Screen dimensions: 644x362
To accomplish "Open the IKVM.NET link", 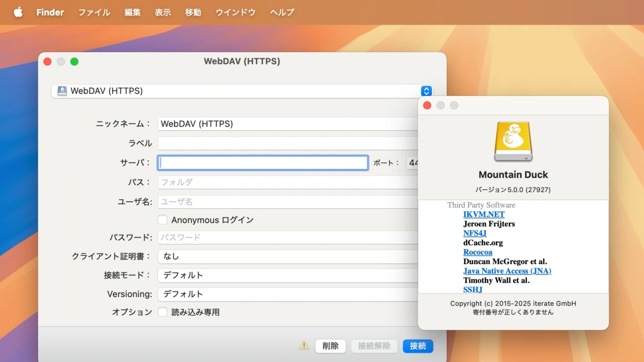I will coord(484,214).
